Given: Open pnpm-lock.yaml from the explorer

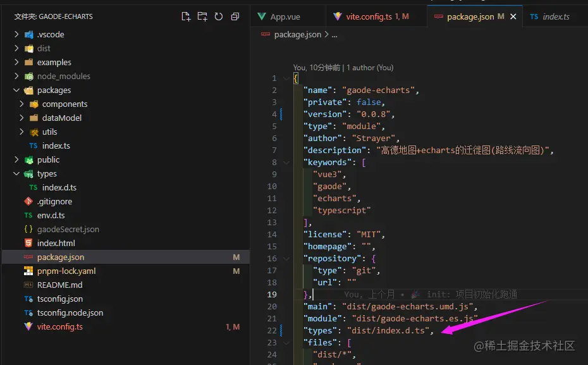Looking at the screenshot, I should [66, 271].
